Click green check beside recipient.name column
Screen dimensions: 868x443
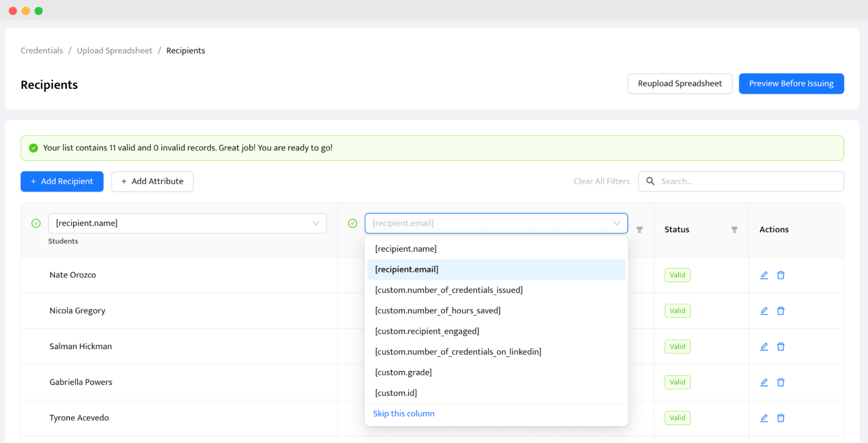coord(36,223)
